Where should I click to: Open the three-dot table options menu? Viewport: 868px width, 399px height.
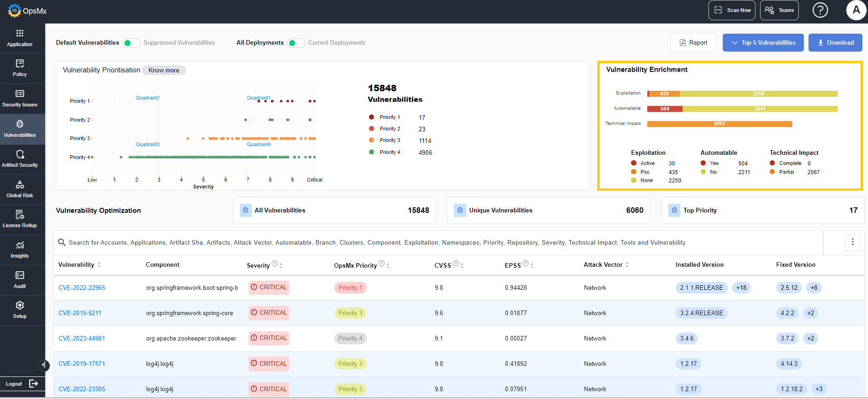(x=852, y=242)
